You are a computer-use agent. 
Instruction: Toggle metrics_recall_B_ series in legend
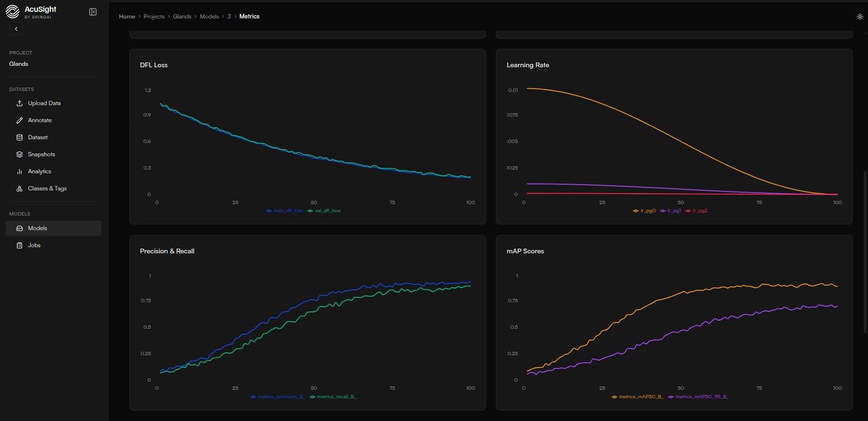coord(333,397)
